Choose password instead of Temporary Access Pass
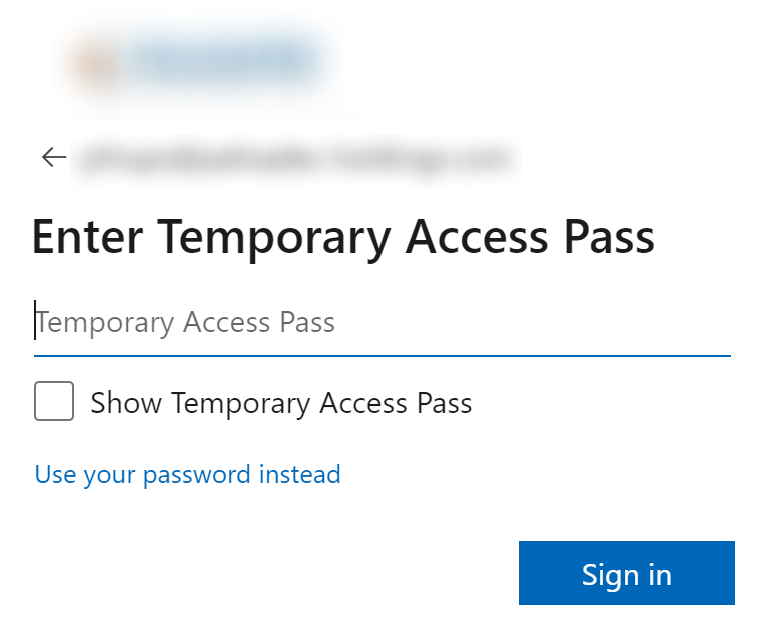Viewport: 770px width, 627px height. click(187, 475)
